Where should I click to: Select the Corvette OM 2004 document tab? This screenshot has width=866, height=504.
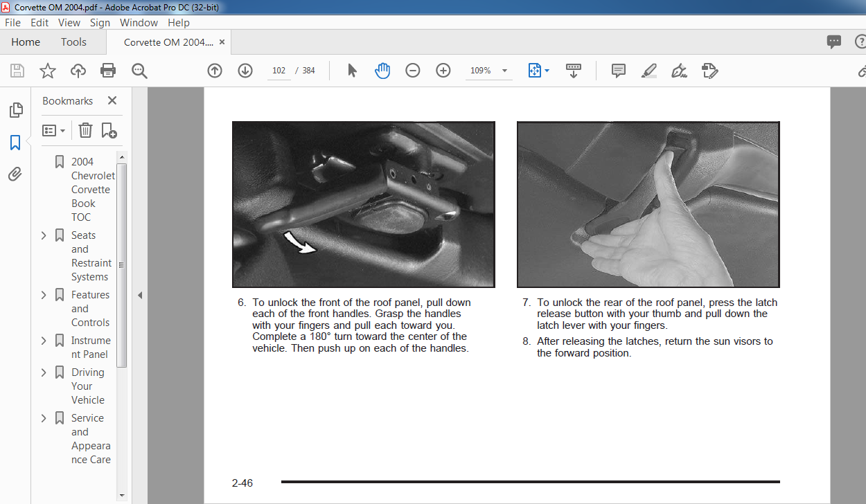click(x=169, y=42)
